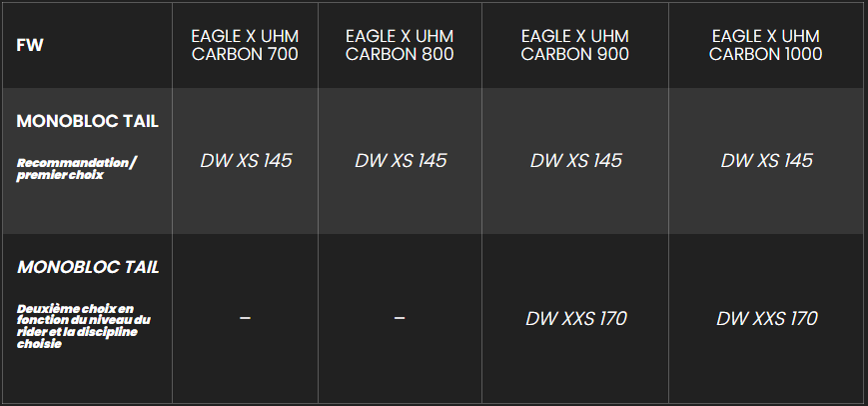Screen dimensions: 868x406
Task: Click the EAGLE X UHM CARBON 1000 header
Action: coord(766,45)
